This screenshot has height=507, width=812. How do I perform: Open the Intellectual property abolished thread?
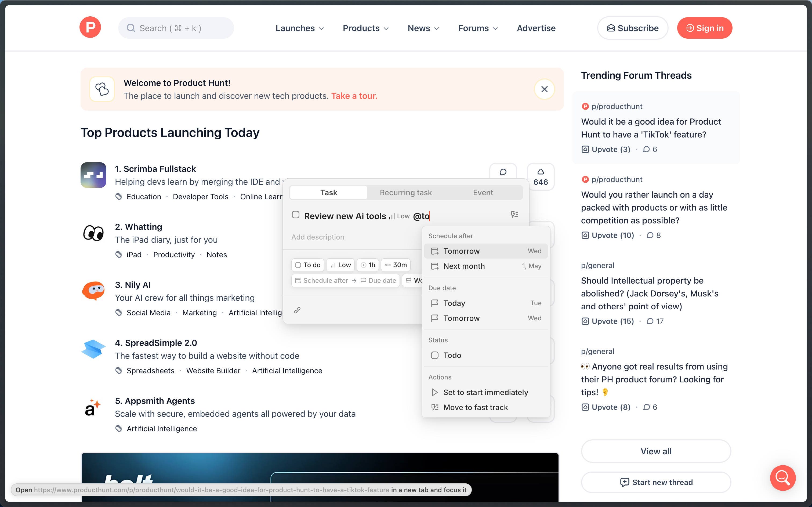(x=649, y=294)
